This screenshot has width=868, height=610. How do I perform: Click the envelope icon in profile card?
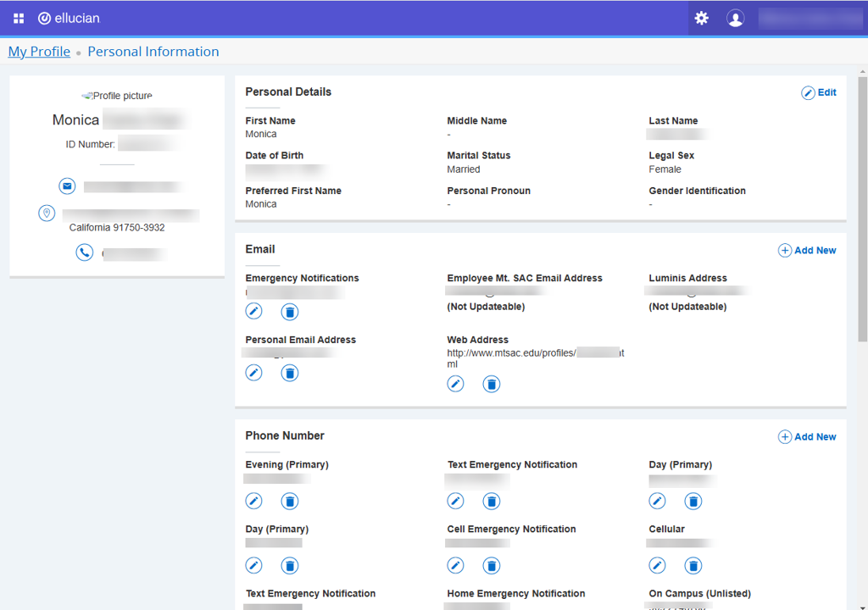(67, 186)
